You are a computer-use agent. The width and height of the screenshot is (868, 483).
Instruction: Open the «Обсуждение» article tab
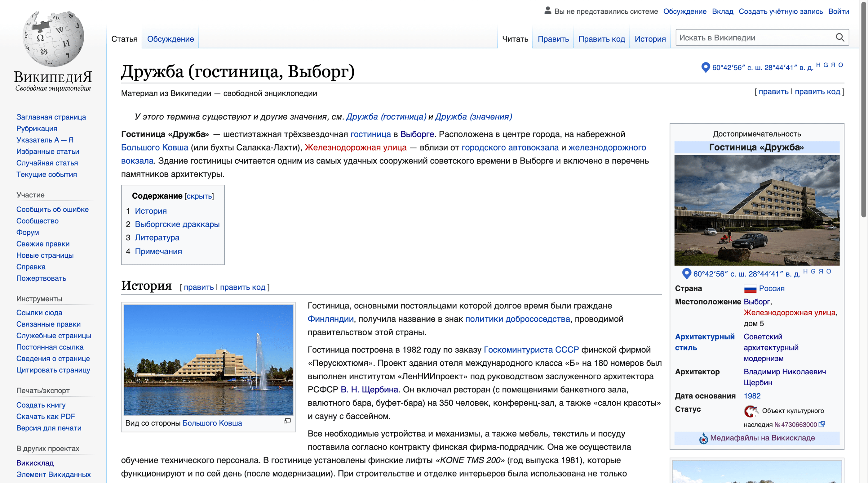[x=170, y=39]
